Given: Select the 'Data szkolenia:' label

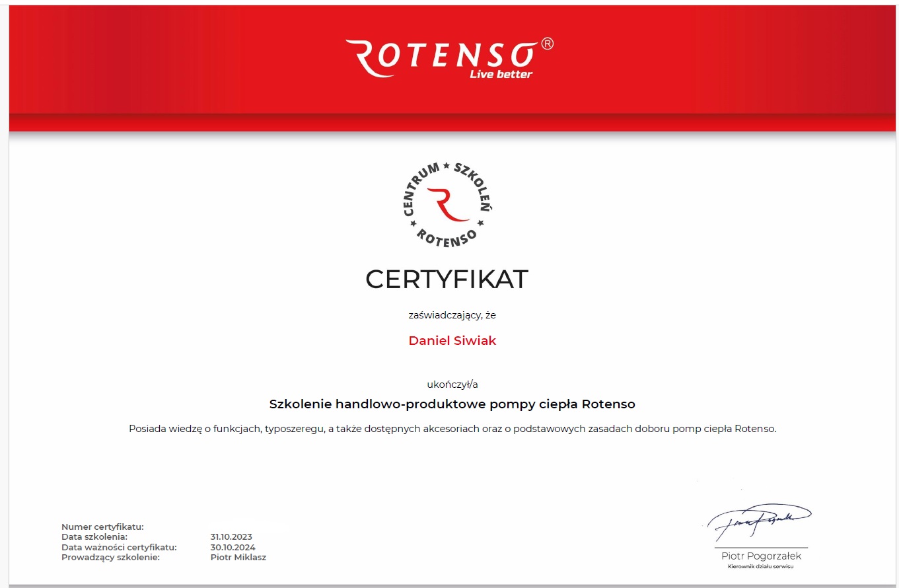Looking at the screenshot, I should coord(94,537).
